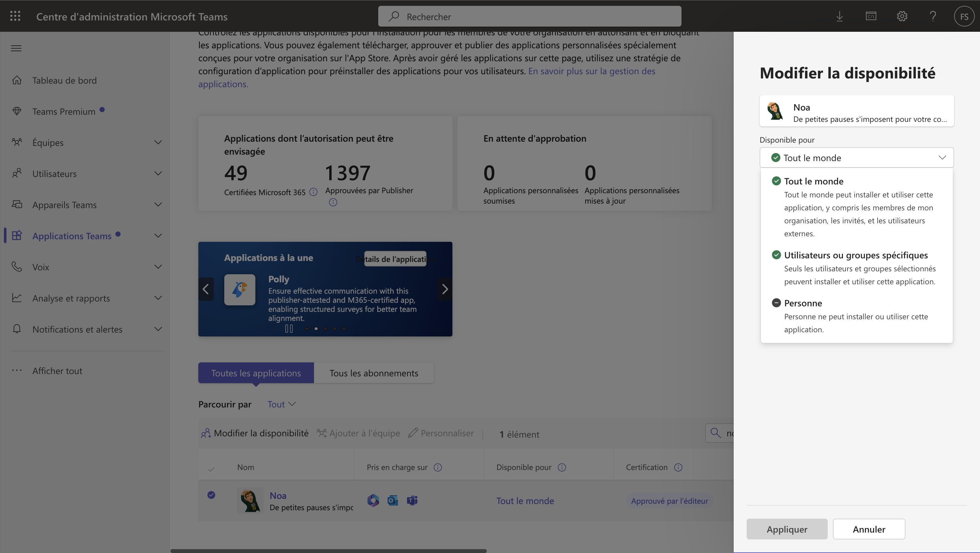Expand the Voix section chevron

point(158,266)
